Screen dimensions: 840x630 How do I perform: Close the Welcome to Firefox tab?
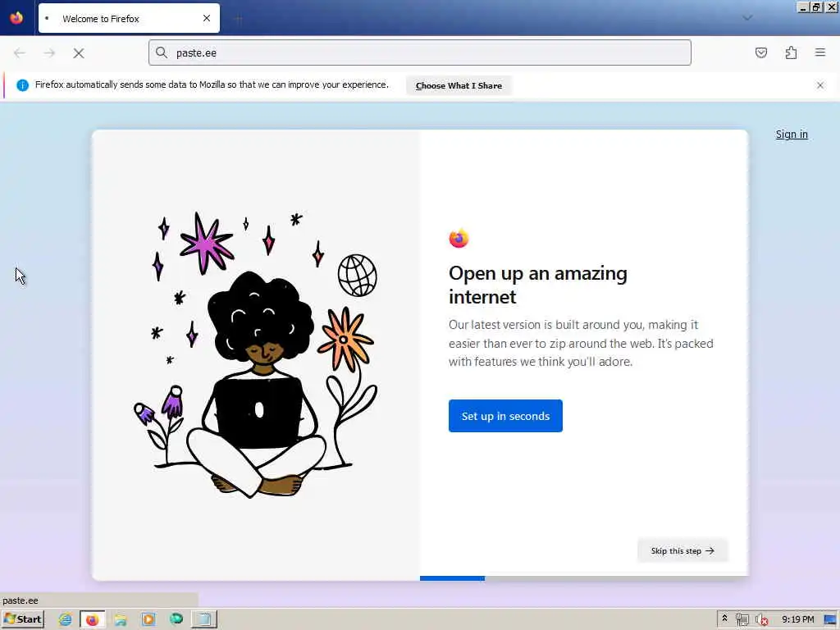coord(206,18)
